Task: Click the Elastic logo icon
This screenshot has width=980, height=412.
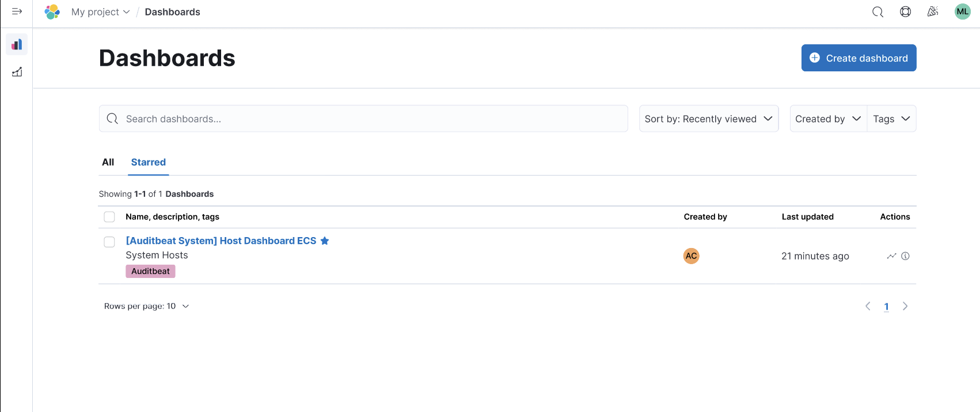Action: 52,12
